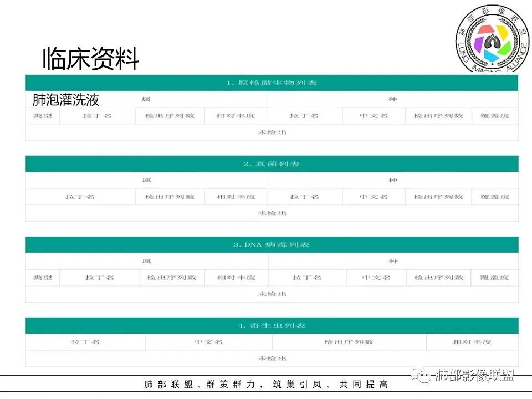Click 中文名 column in 寄生虫列表 table
532x399 pixels.
[x=208, y=342]
